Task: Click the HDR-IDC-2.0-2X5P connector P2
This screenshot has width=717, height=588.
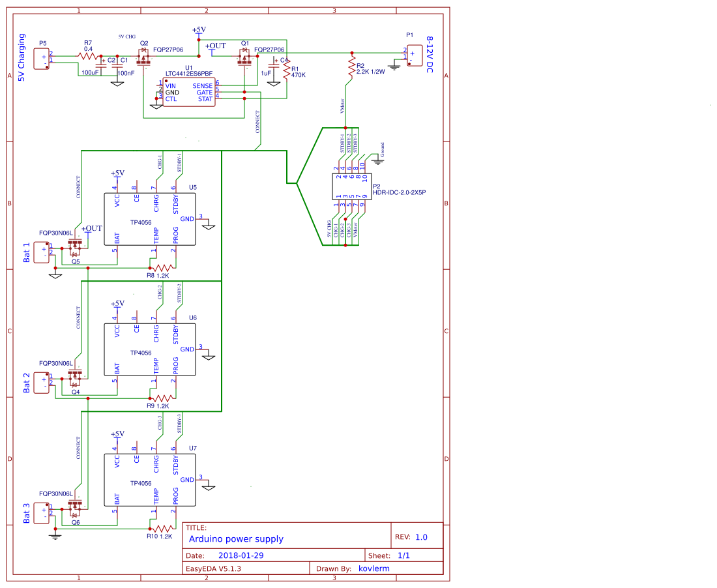Action: 352,192
